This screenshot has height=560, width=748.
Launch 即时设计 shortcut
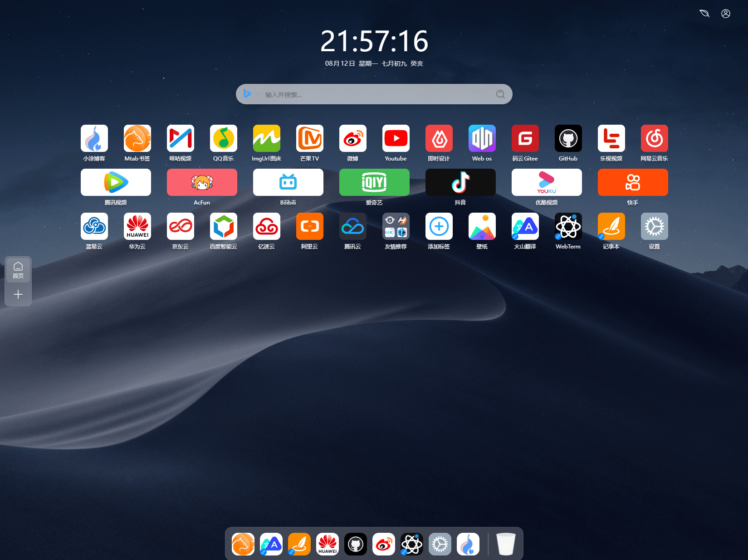[x=439, y=138]
